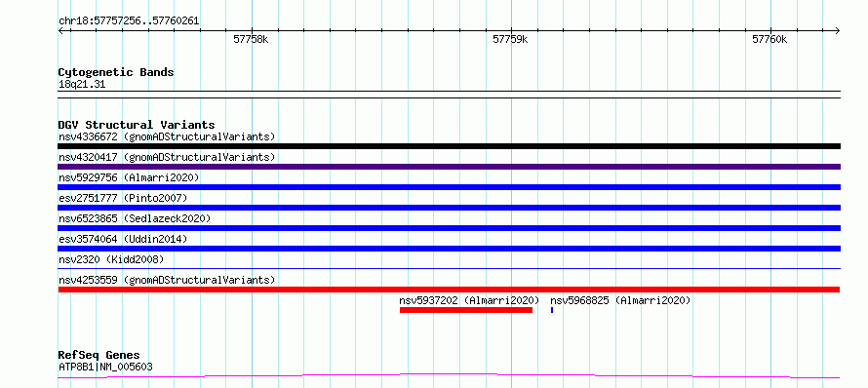
Task: Click the black nsv4336672 variant bar
Action: click(449, 146)
